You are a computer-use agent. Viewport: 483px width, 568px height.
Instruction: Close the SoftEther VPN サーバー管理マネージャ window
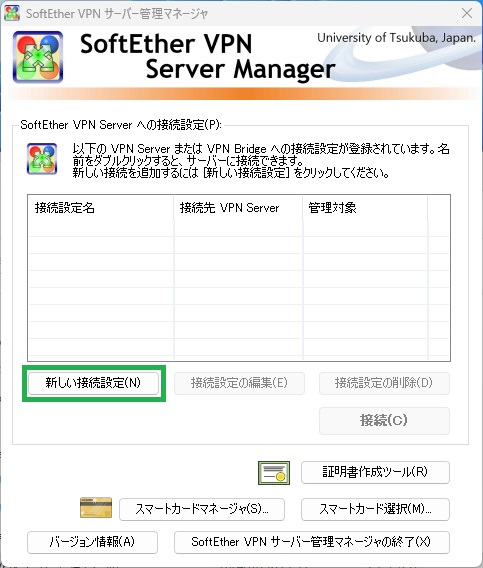click(x=467, y=13)
